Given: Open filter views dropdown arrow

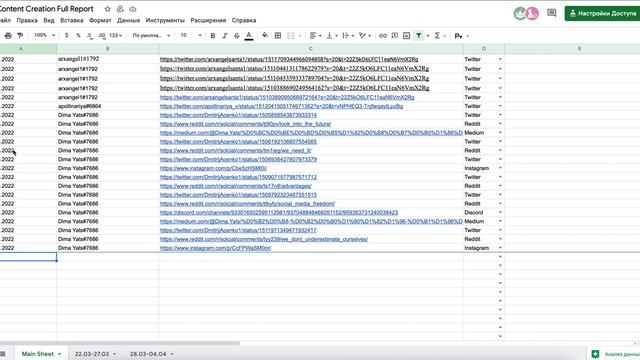Looking at the screenshot, I should point(428,36).
